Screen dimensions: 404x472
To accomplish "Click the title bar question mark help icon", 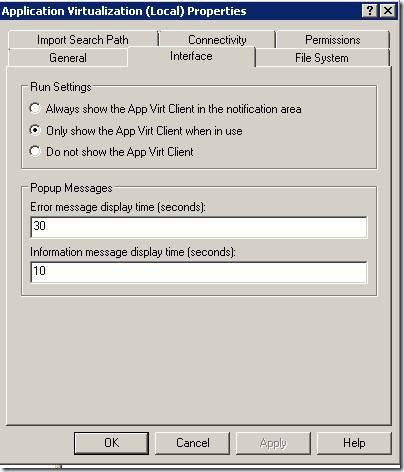I will 370,11.
